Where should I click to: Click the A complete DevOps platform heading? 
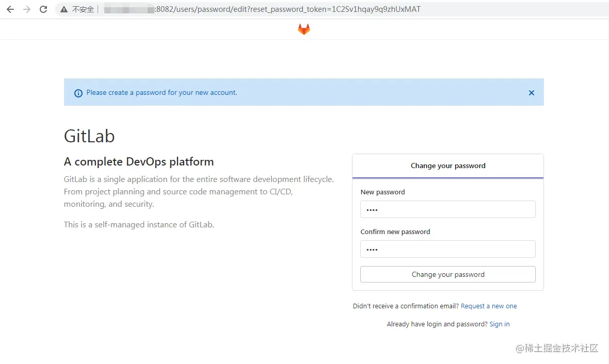[x=139, y=162]
